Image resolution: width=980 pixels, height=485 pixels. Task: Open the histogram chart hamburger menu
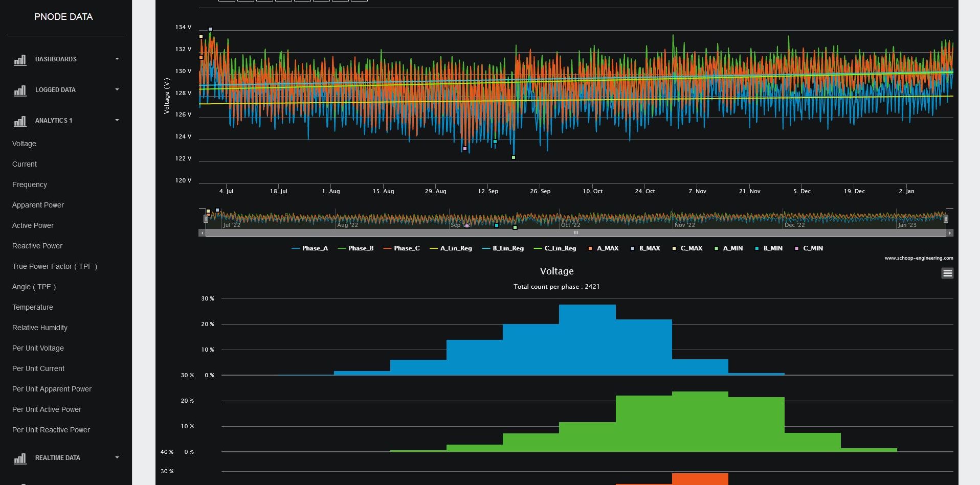coord(947,273)
